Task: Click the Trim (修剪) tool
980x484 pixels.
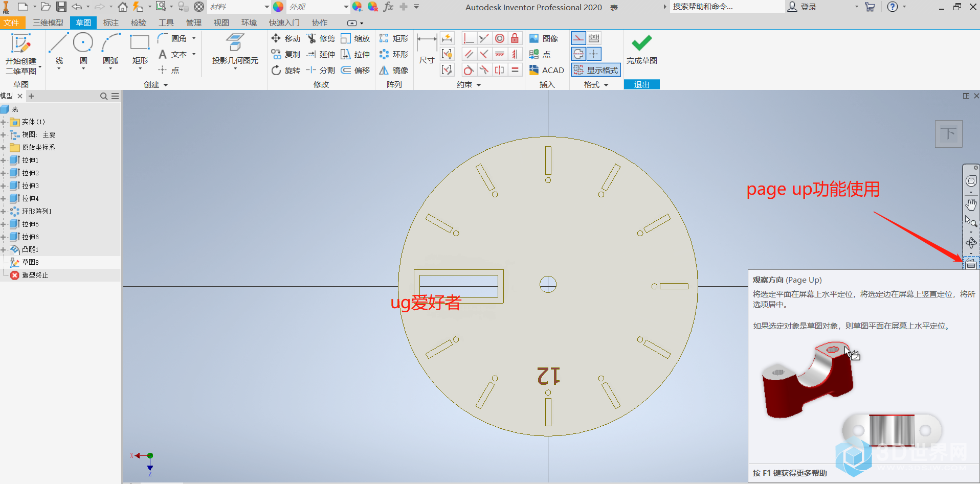Action: click(321, 38)
